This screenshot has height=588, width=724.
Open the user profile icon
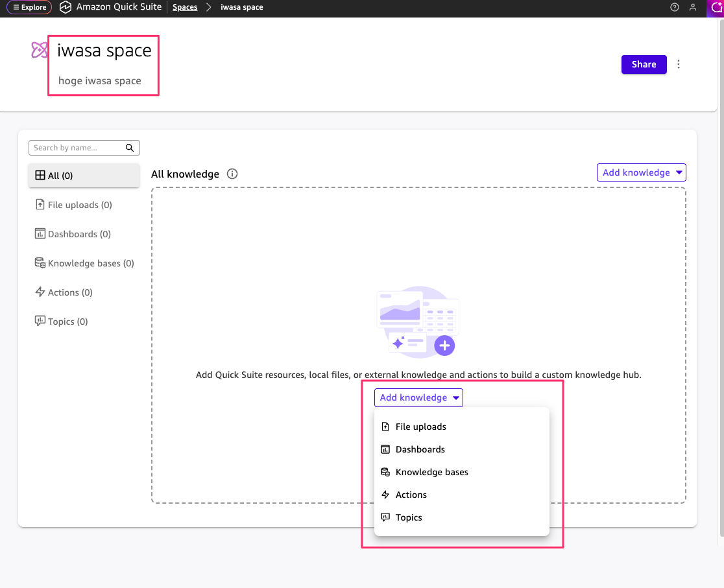pos(693,7)
